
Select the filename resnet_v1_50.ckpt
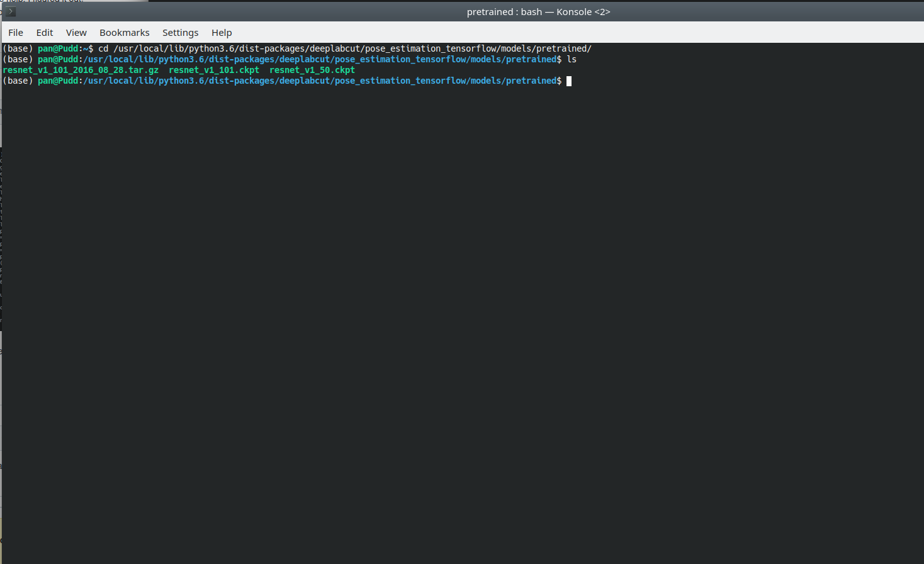click(x=312, y=70)
